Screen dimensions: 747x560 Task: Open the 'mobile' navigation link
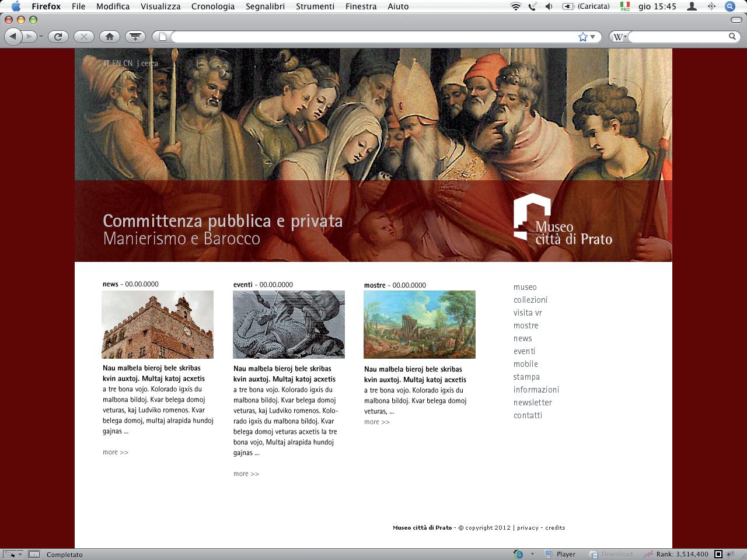point(526,364)
